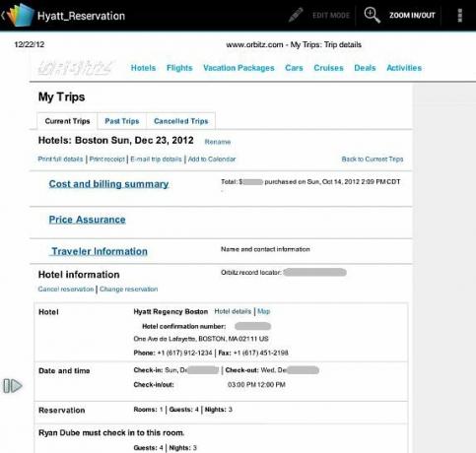Click the Cancel reservation link
The height and width of the screenshot is (453, 476).
click(66, 290)
